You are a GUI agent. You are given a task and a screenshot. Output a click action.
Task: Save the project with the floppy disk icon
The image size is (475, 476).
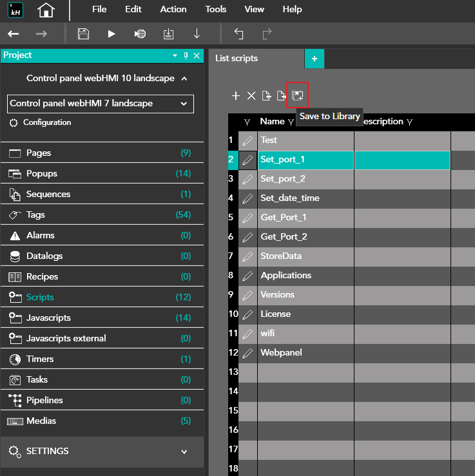(83, 34)
